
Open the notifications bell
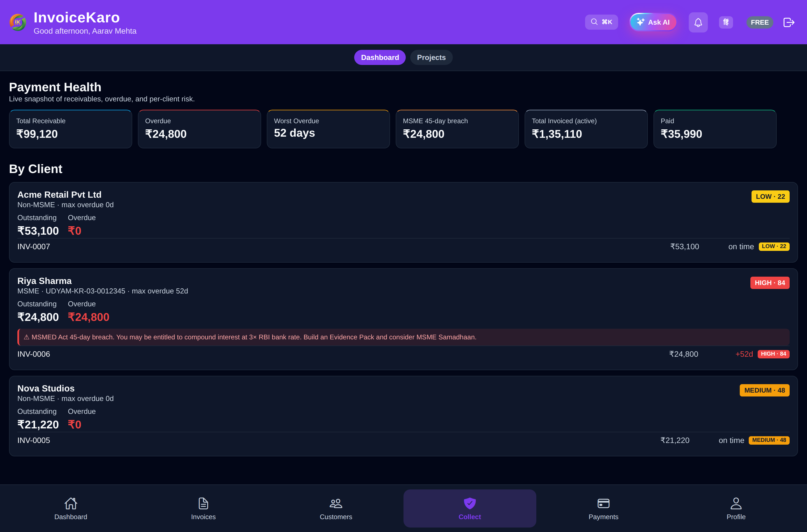(698, 22)
